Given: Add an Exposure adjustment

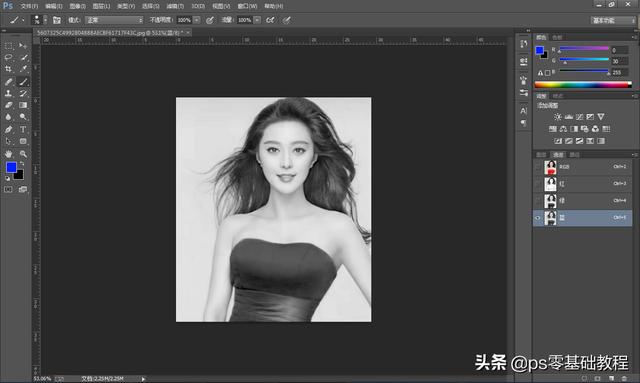Looking at the screenshot, I should click(590, 117).
